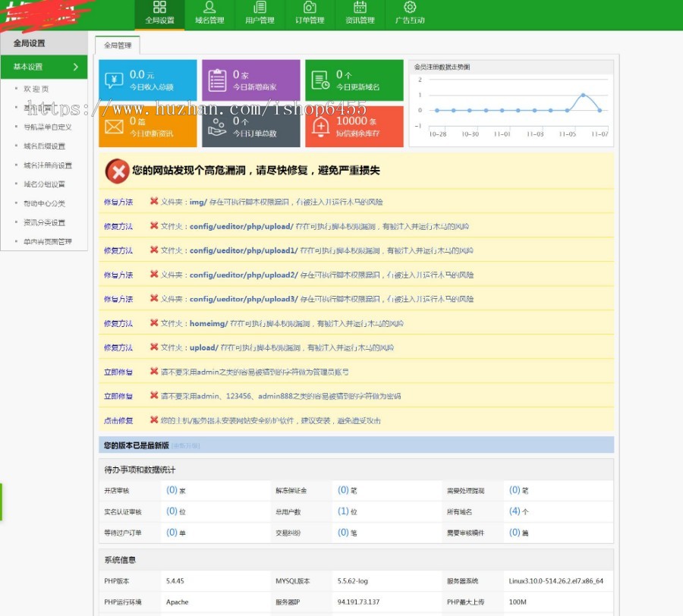
Task: Click 立即修复 for the admin account warning
Action: tap(118, 372)
